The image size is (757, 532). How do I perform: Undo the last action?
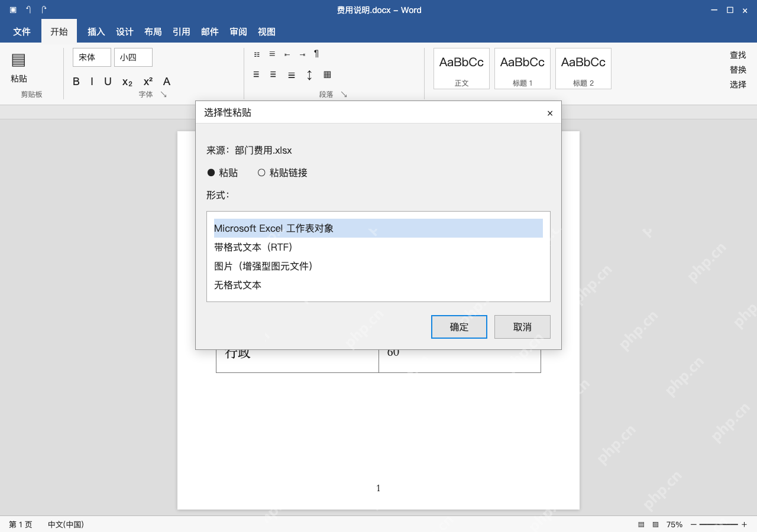(28, 10)
